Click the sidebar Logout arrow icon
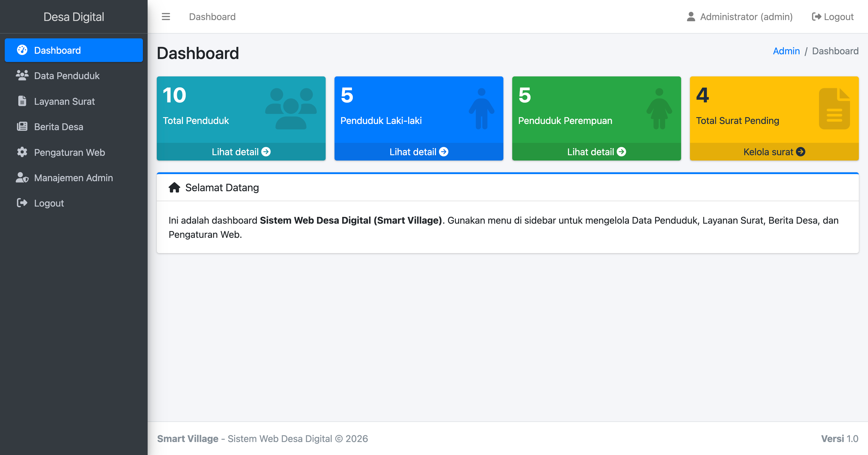 coord(22,203)
